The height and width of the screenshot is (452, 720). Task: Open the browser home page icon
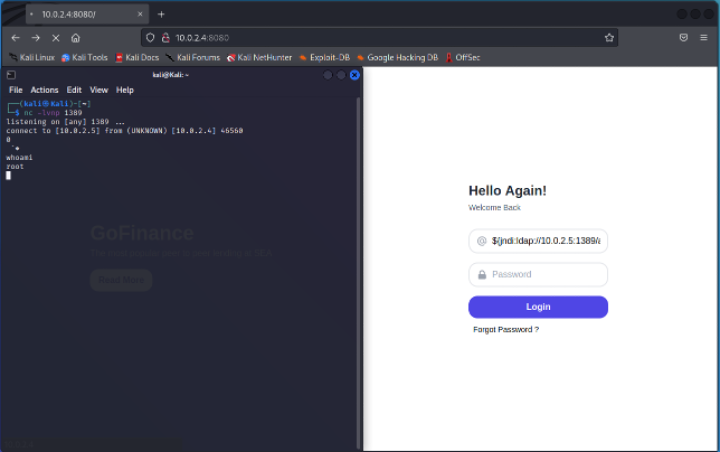(76, 38)
